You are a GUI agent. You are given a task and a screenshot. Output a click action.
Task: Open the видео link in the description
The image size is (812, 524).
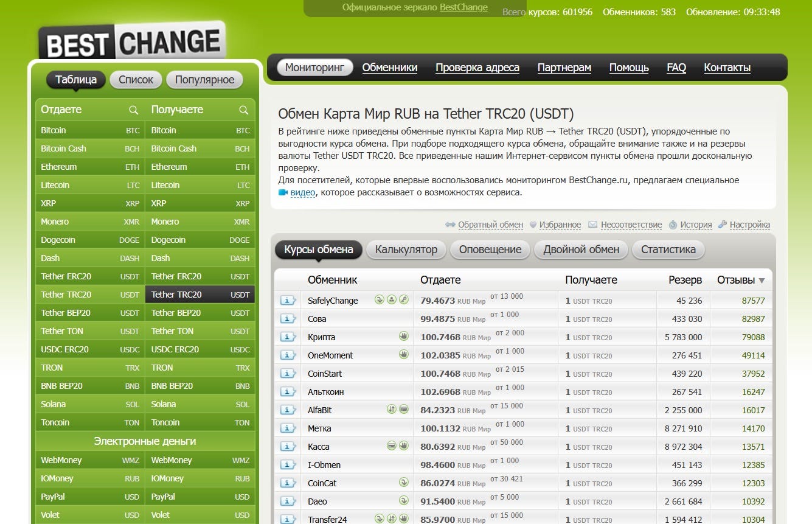click(x=303, y=192)
